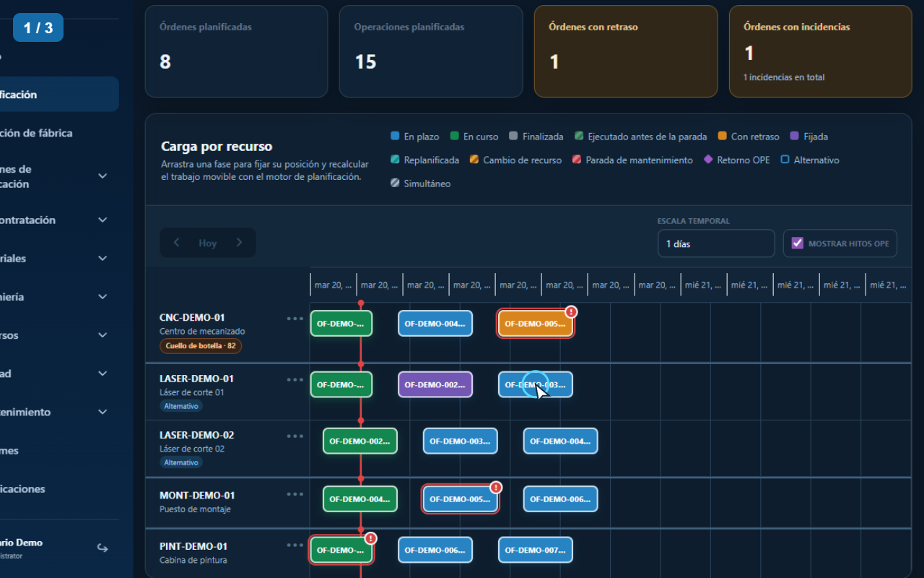Expand the sidebar section ending in 'ontratación'

tap(103, 220)
